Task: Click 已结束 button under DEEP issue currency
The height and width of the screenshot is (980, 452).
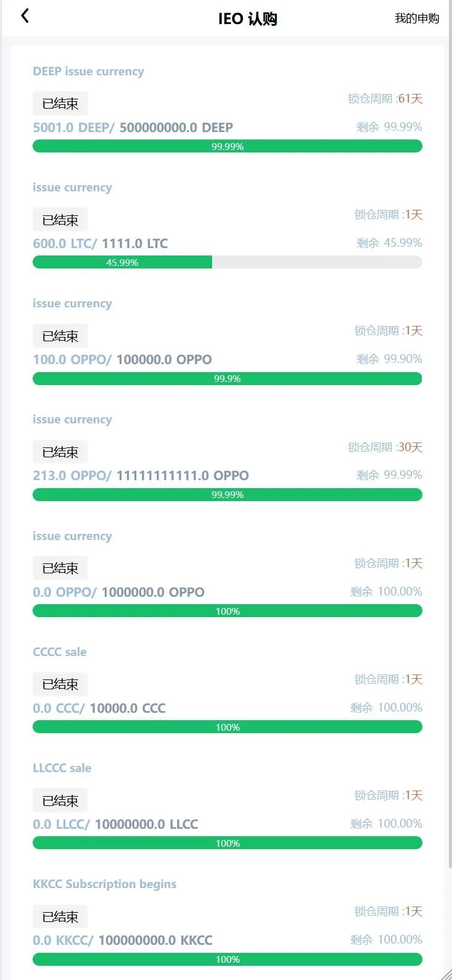Action: (x=60, y=104)
